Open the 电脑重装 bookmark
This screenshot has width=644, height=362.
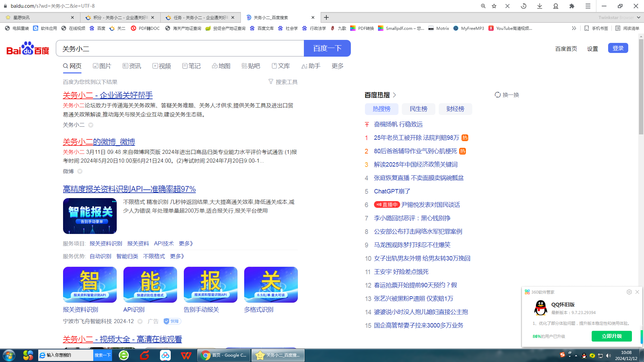point(17,28)
